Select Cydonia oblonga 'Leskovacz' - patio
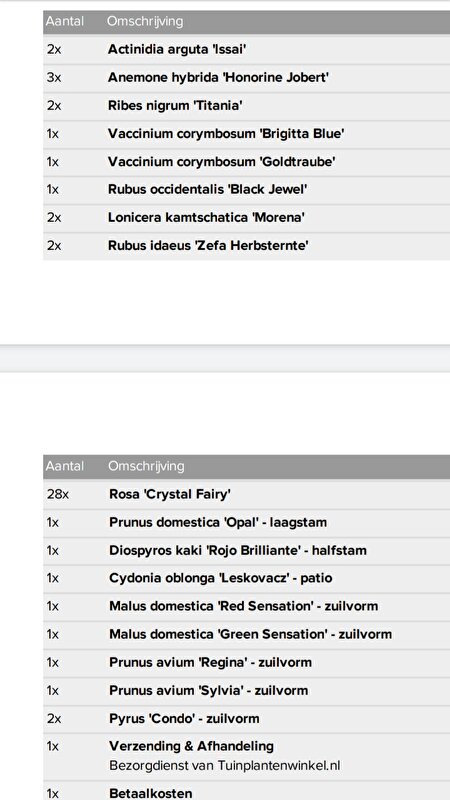Viewport: 450px width, 800px height. coord(220,578)
